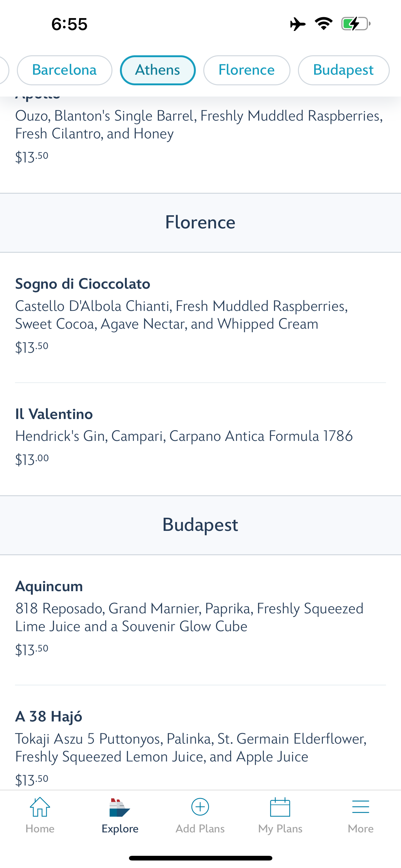Open the My Plans calendar icon
This screenshot has width=401, height=868.
point(280,807)
